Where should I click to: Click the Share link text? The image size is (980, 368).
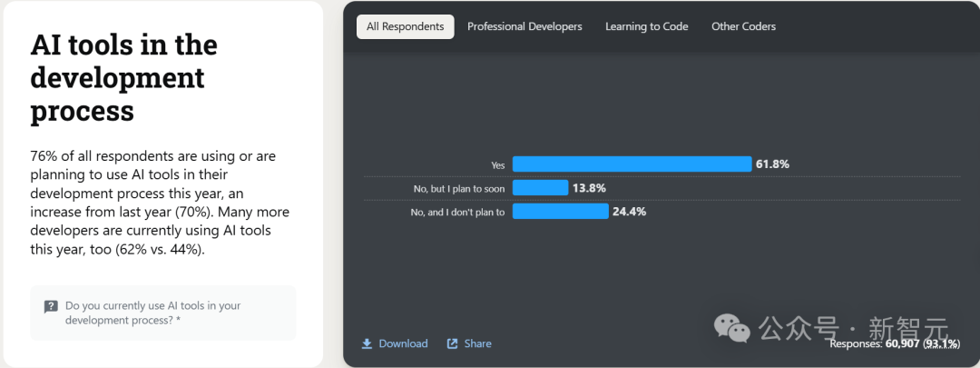(477, 343)
